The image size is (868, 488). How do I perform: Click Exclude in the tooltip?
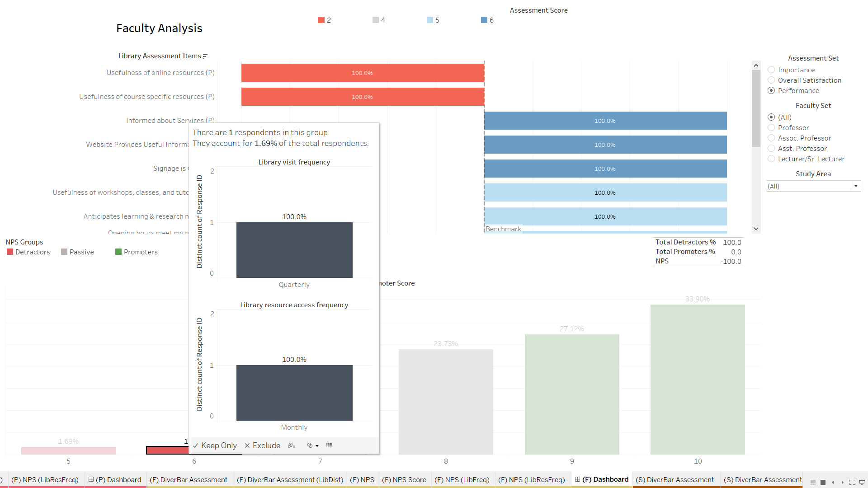263,446
